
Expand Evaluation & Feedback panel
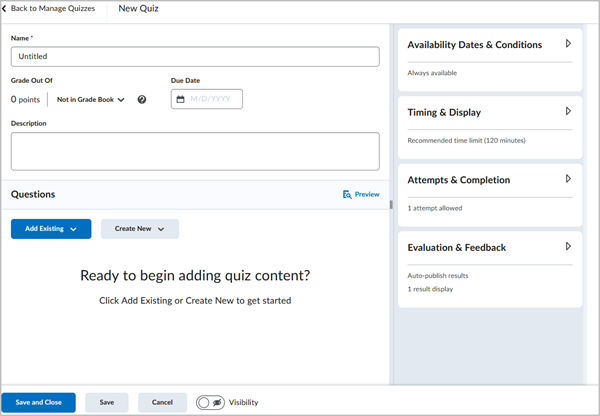pyautogui.click(x=568, y=246)
